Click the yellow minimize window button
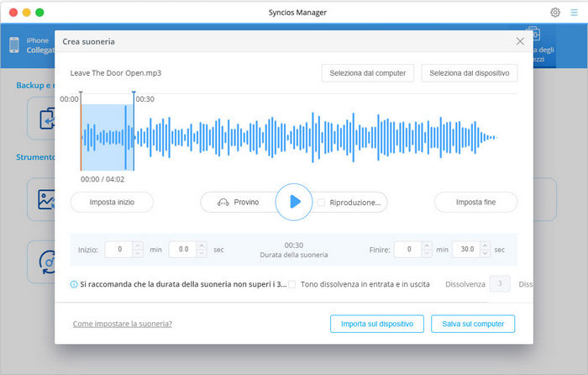 pyautogui.click(x=26, y=13)
